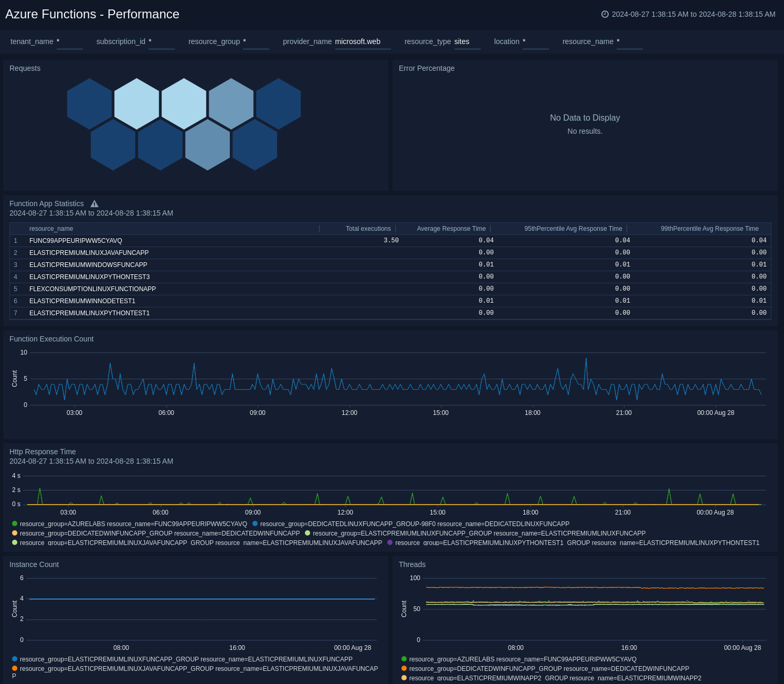Select row ELASTICPREMIUMWINNODETEST1 in the table

pyautogui.click(x=390, y=301)
